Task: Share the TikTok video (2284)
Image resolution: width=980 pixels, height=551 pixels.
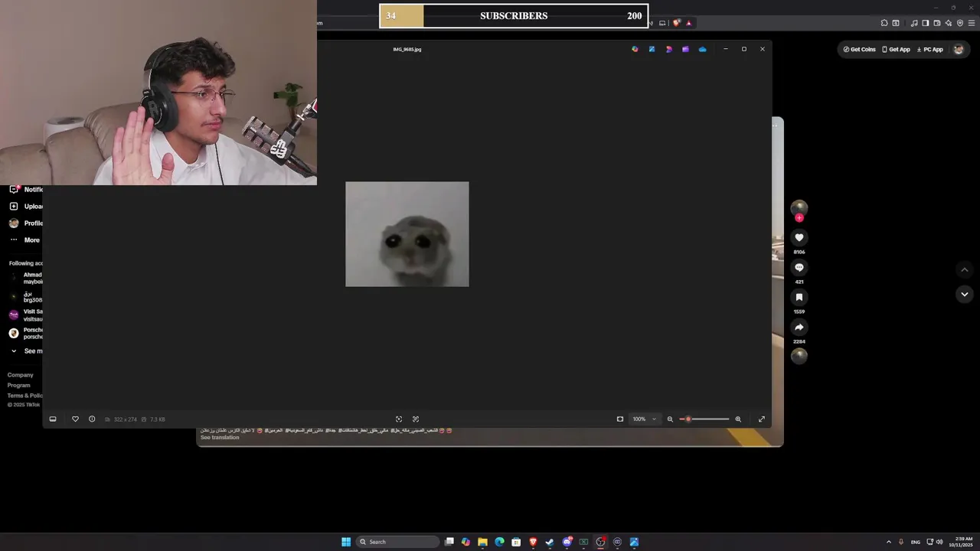Action: point(799,328)
